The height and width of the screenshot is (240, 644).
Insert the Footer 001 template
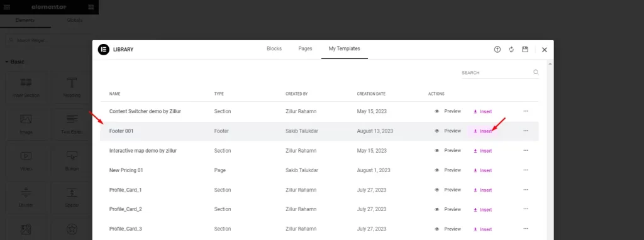point(482,131)
